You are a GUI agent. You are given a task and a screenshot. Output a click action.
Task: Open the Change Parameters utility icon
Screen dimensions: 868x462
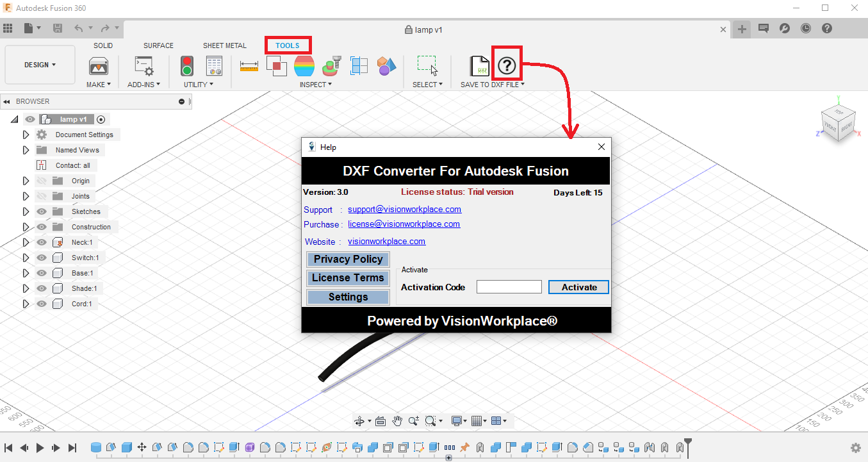click(214, 66)
